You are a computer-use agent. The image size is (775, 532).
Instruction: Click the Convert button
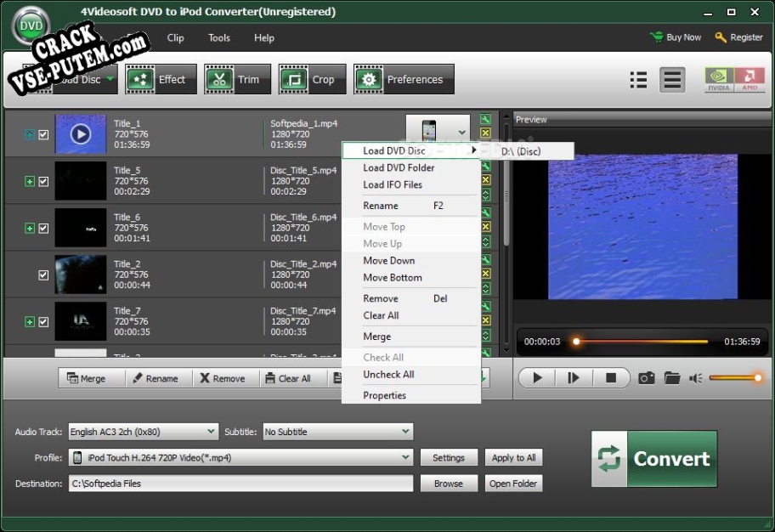point(654,459)
